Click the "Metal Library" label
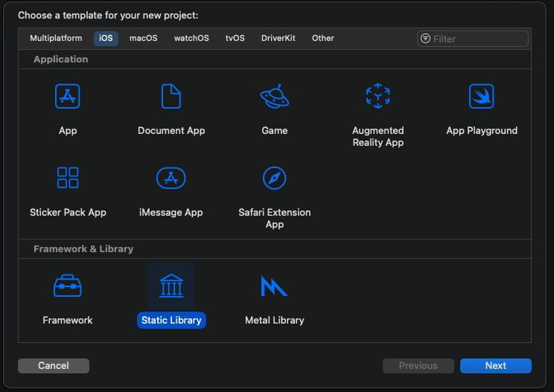 tap(275, 320)
